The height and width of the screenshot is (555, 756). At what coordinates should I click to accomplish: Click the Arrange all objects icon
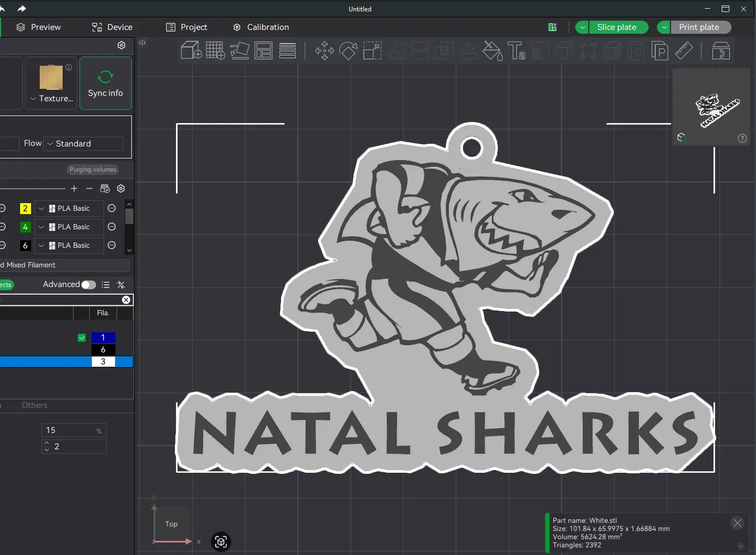[x=264, y=51]
